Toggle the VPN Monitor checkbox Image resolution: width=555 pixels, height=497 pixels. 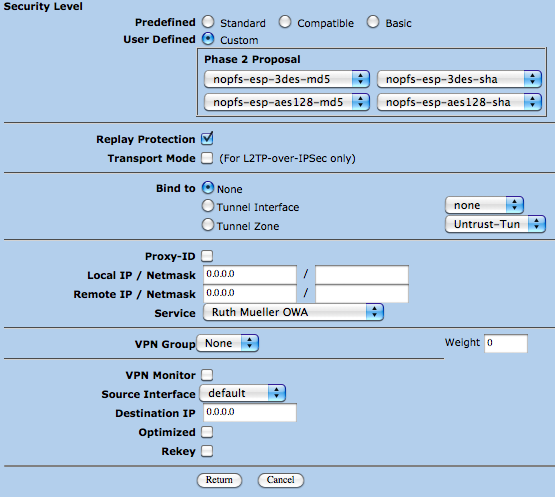(x=207, y=375)
